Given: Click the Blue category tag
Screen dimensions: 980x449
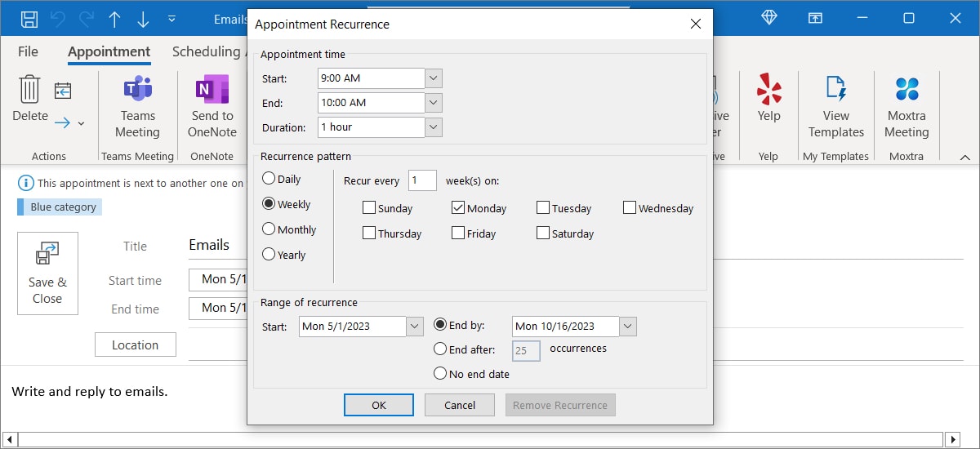Looking at the screenshot, I should 60,207.
